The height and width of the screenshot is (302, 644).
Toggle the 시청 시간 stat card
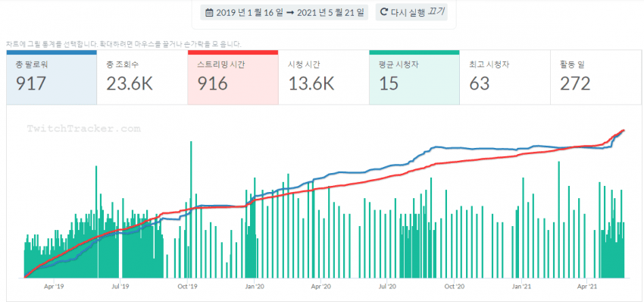coord(324,77)
